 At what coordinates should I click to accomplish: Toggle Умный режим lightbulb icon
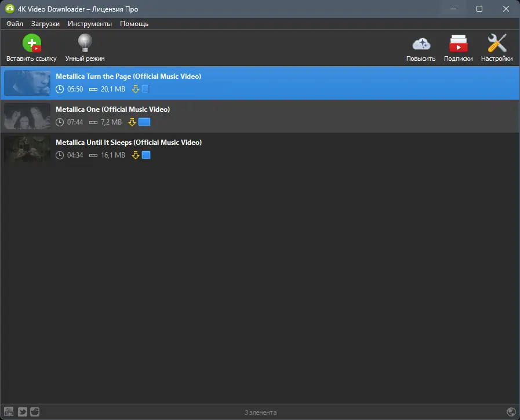click(85, 43)
